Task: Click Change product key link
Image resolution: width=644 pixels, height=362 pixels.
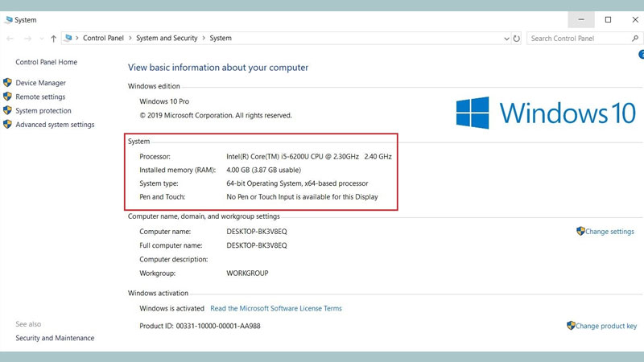Action: [x=606, y=326]
